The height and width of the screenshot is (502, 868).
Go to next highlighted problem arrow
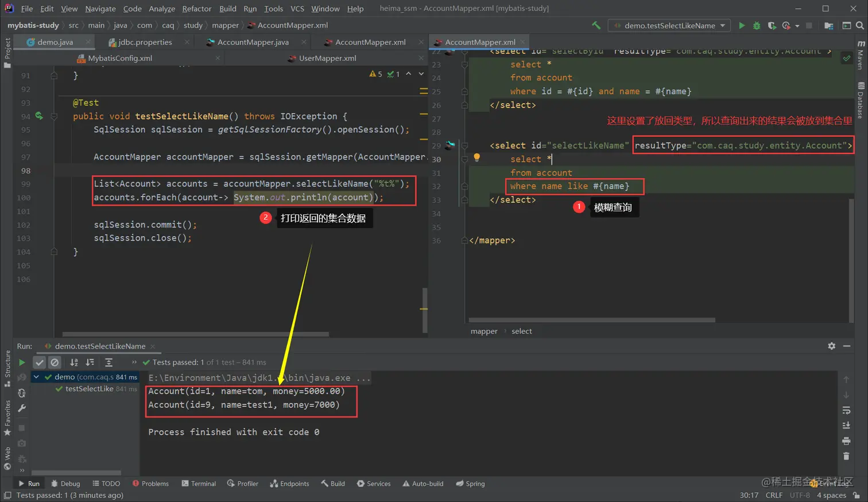click(x=421, y=74)
